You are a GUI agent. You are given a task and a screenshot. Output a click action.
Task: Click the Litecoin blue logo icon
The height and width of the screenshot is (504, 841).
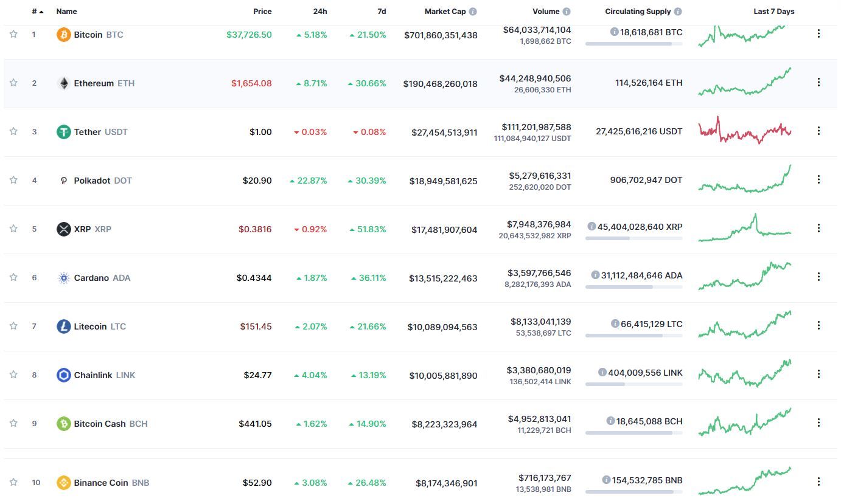[x=63, y=326]
